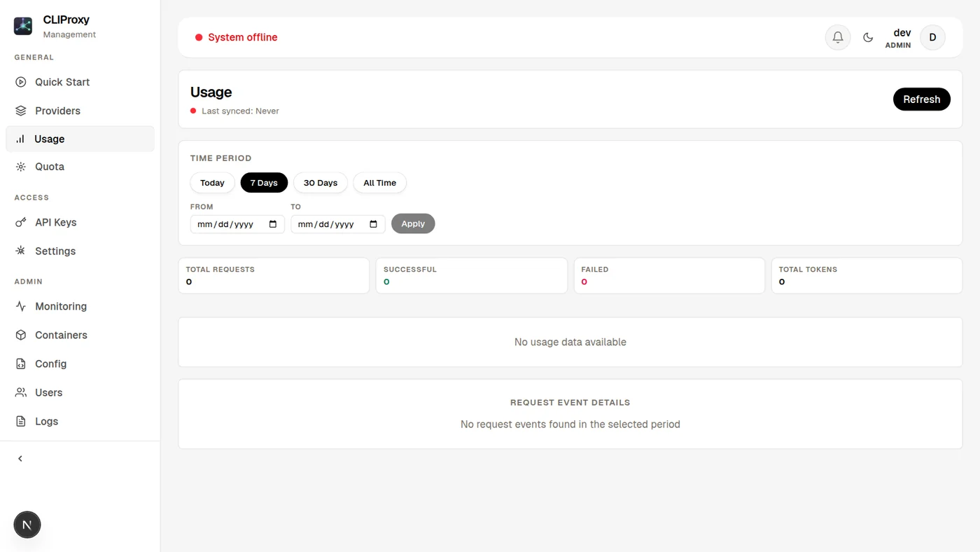This screenshot has width=980, height=552.
Task: Open the Users page
Action: tap(80, 392)
